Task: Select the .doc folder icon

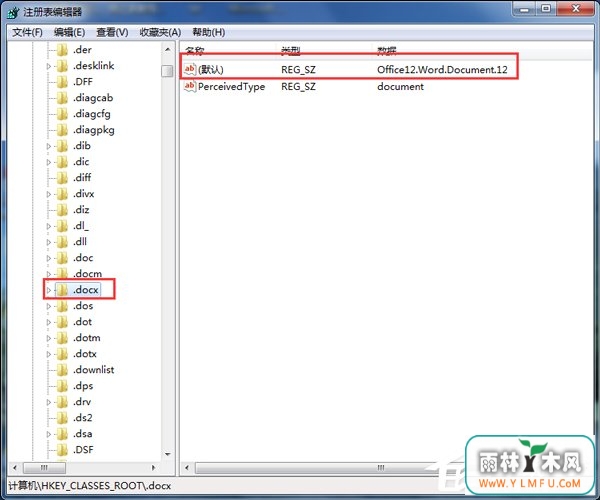Action: click(62, 258)
